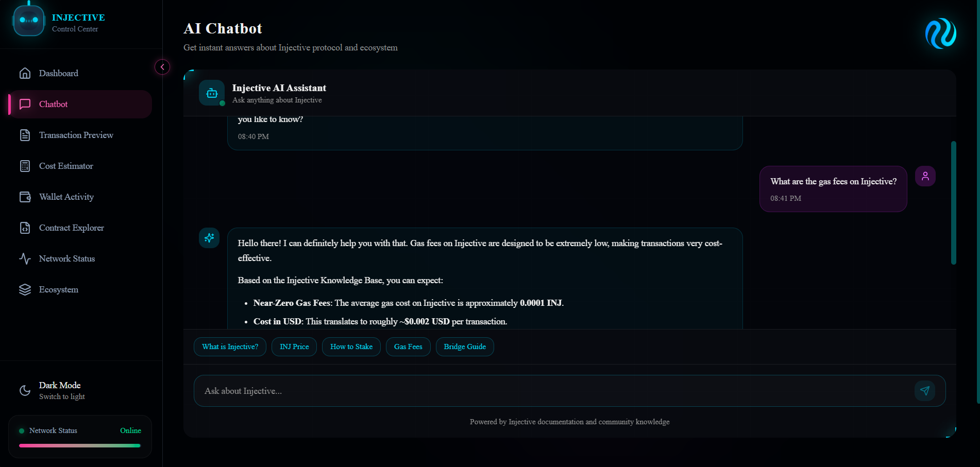This screenshot has width=980, height=467.
Task: Send the message with the paper plane icon
Action: [x=925, y=391]
